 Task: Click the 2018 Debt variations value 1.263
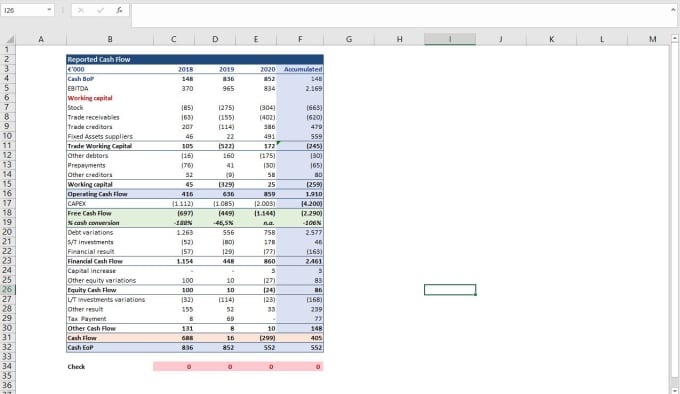[x=174, y=232]
